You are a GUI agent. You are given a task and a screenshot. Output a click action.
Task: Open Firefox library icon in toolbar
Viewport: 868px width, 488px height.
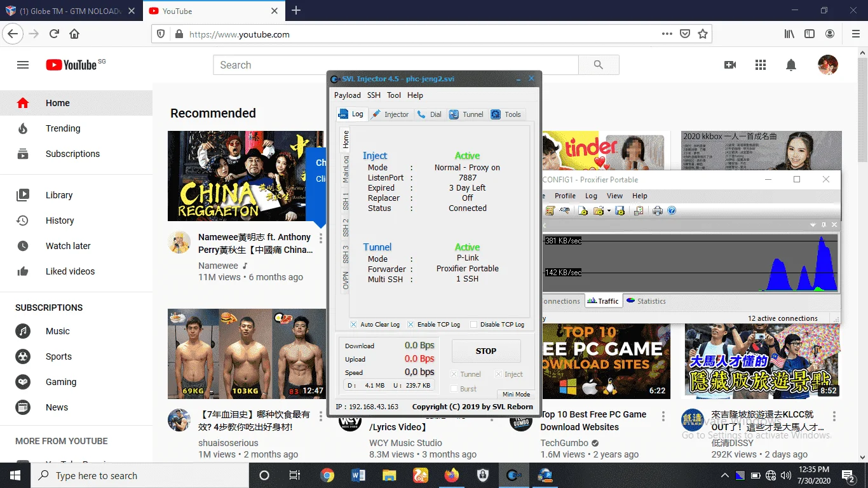pyautogui.click(x=789, y=34)
